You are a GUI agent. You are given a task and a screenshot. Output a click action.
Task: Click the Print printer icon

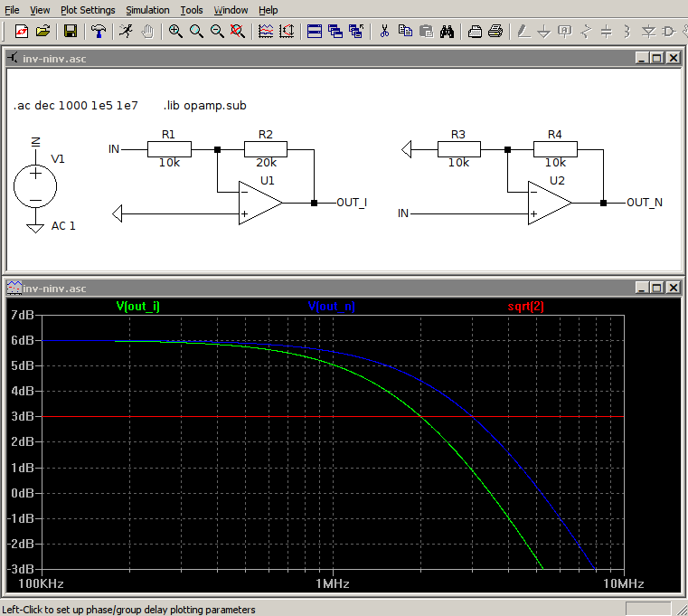coord(495,31)
